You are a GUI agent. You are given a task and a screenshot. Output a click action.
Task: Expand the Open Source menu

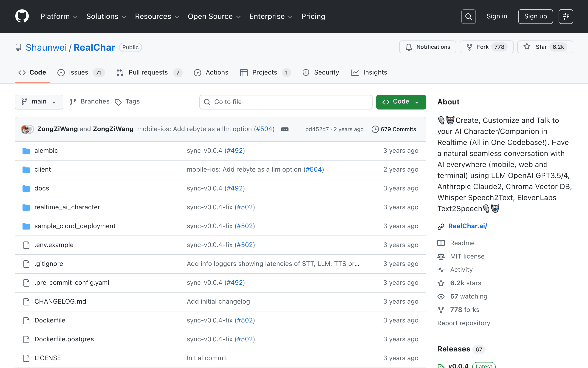[214, 16]
